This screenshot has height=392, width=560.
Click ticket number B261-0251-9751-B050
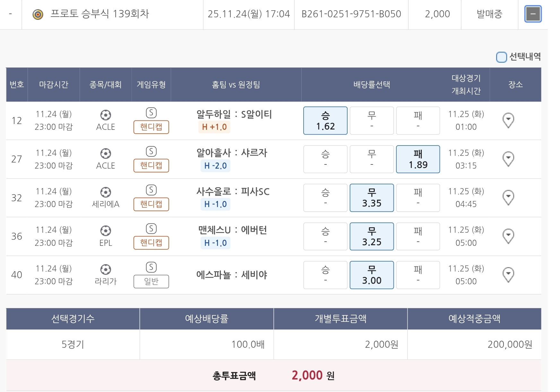click(351, 14)
